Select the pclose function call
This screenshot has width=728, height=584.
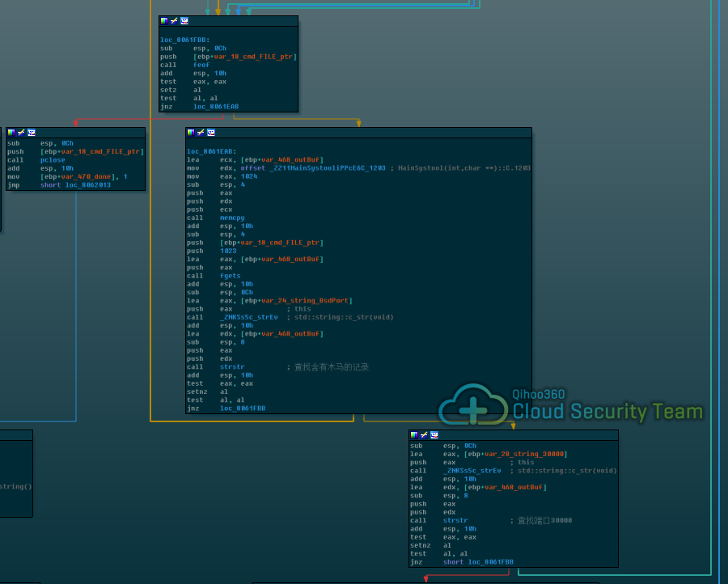[x=52, y=160]
